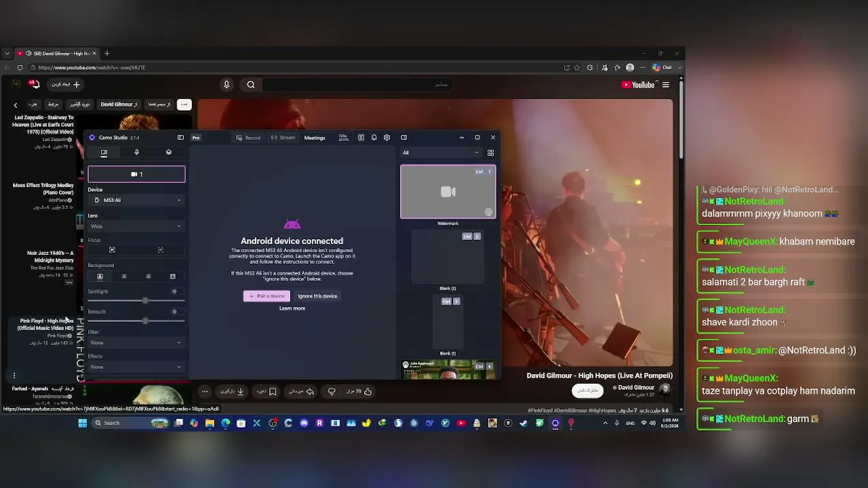
Task: Choose the second Background mode icon
Action: [x=124, y=277]
